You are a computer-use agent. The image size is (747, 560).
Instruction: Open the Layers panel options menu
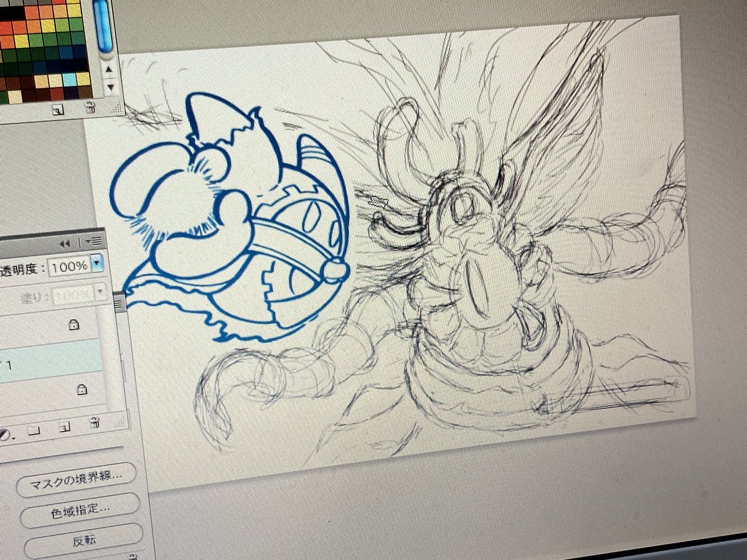(x=93, y=241)
